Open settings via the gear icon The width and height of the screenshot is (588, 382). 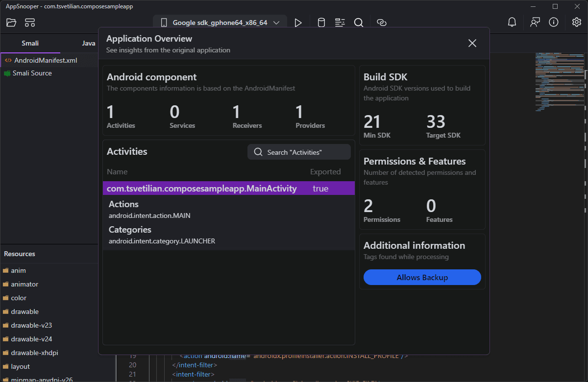click(x=576, y=22)
